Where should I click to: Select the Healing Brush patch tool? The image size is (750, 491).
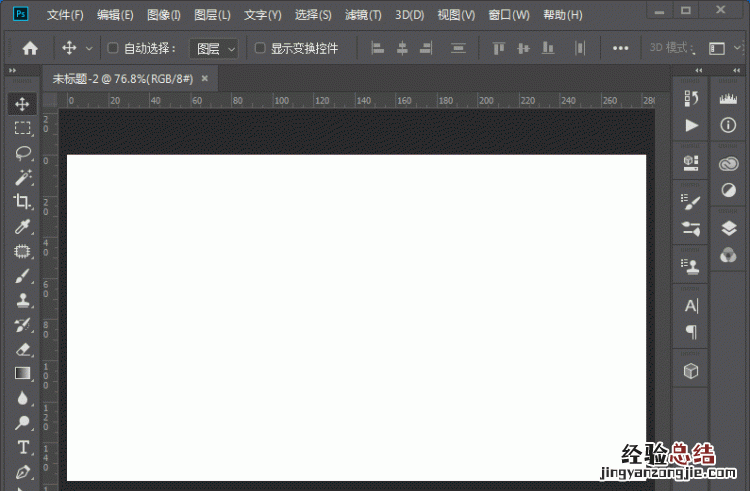point(22,251)
